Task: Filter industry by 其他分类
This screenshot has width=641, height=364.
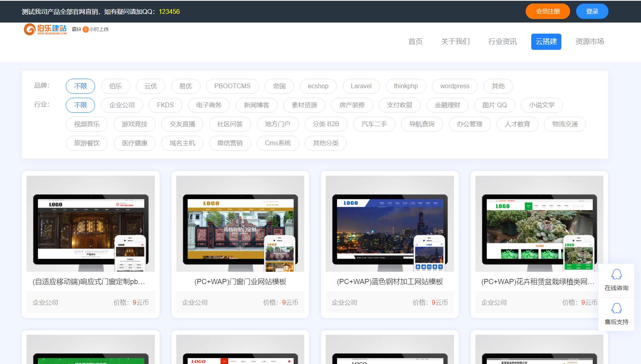Action: pos(326,143)
